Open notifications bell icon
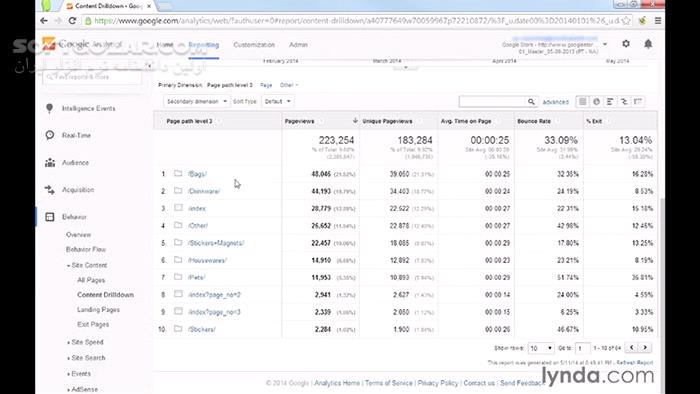This screenshot has height=394, width=700. coord(648,44)
